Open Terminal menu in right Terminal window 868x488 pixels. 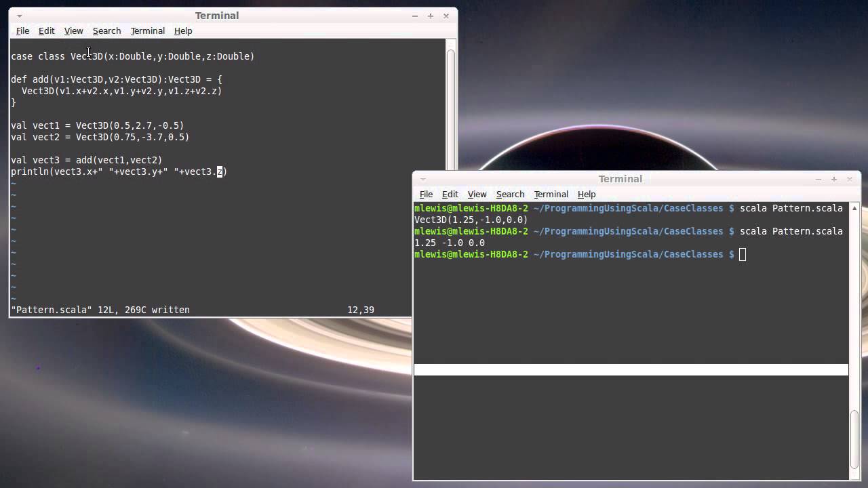pos(551,194)
